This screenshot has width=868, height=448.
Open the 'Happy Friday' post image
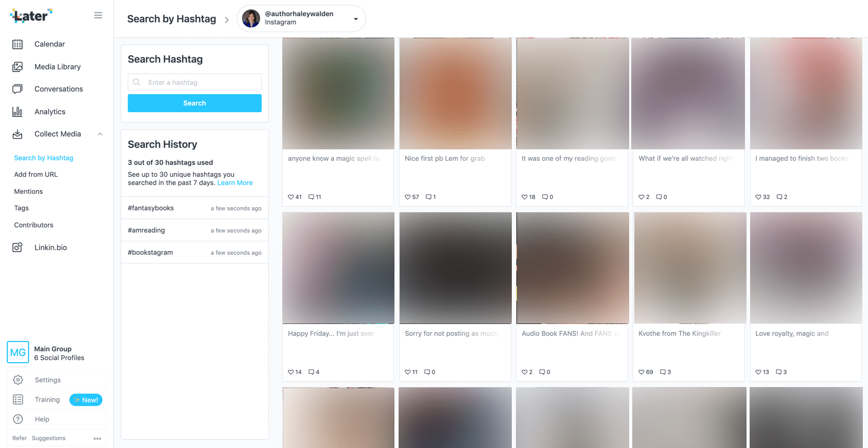(338, 268)
